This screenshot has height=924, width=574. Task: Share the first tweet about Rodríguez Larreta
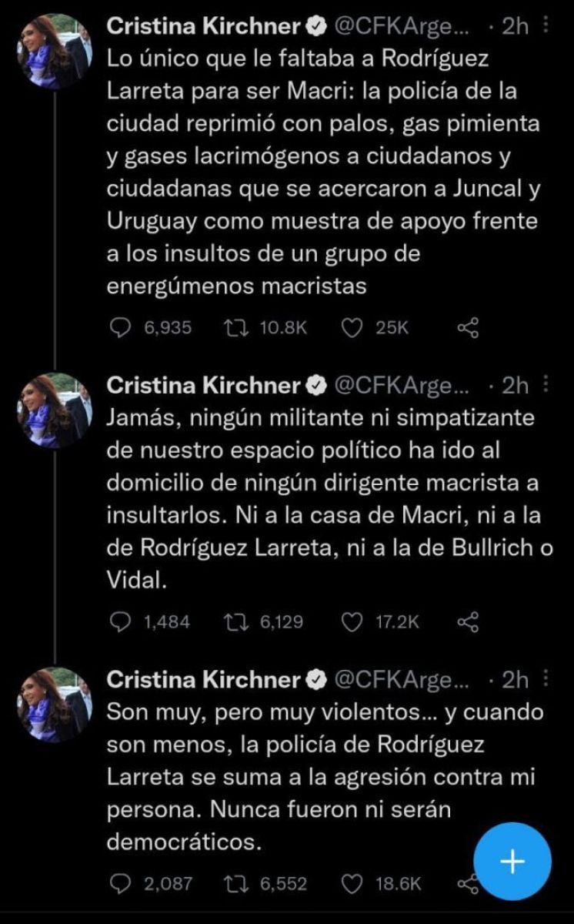coord(468,327)
